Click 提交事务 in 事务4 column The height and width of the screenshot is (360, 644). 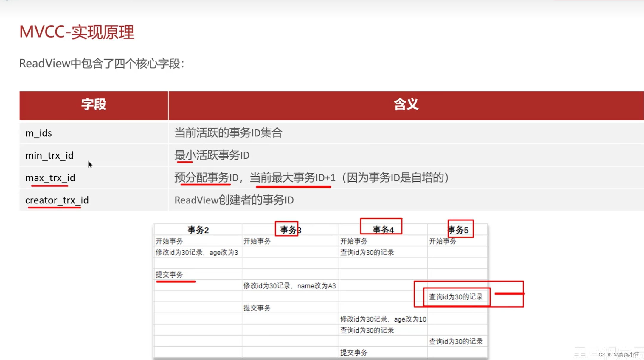(354, 353)
